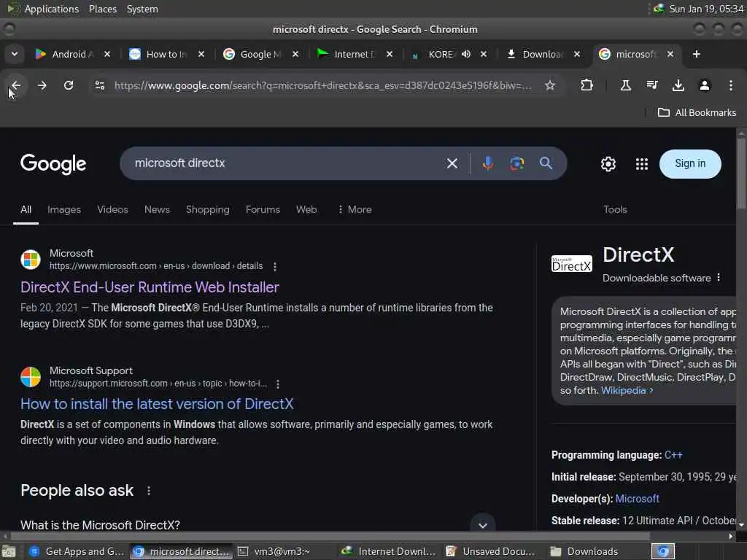Expand the tab search dropdown arrow
The height and width of the screenshot is (560, 747).
tap(15, 54)
